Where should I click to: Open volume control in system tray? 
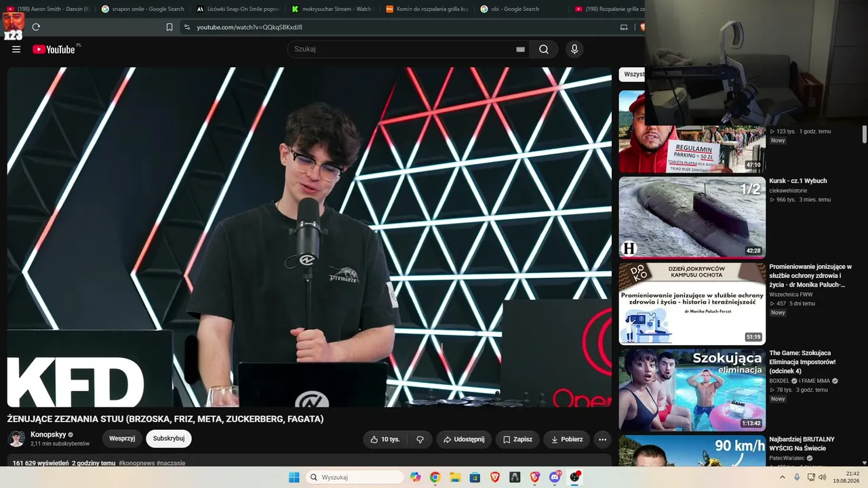pyautogui.click(x=822, y=477)
